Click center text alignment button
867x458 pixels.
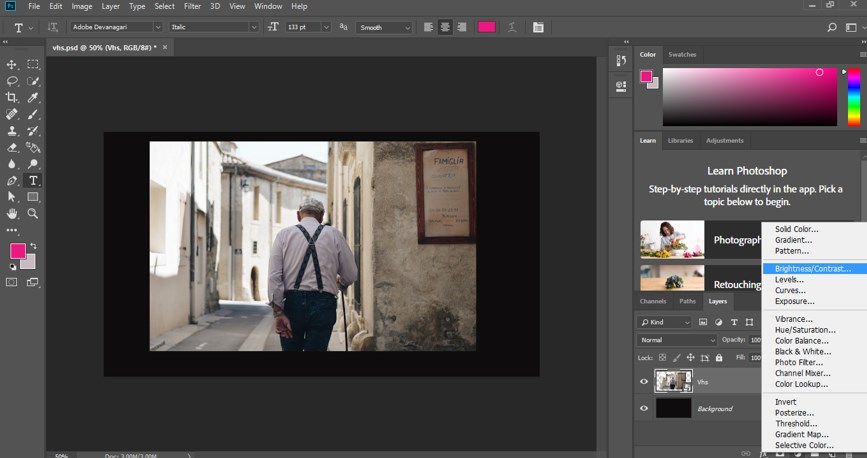point(443,27)
